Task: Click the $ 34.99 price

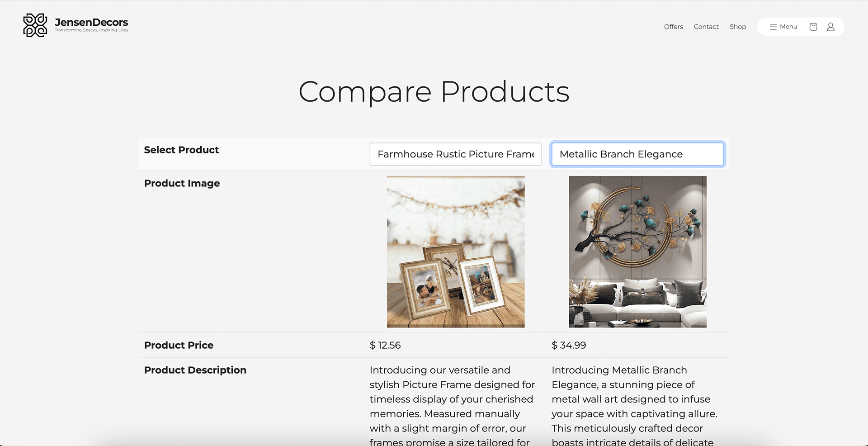Action: click(568, 346)
